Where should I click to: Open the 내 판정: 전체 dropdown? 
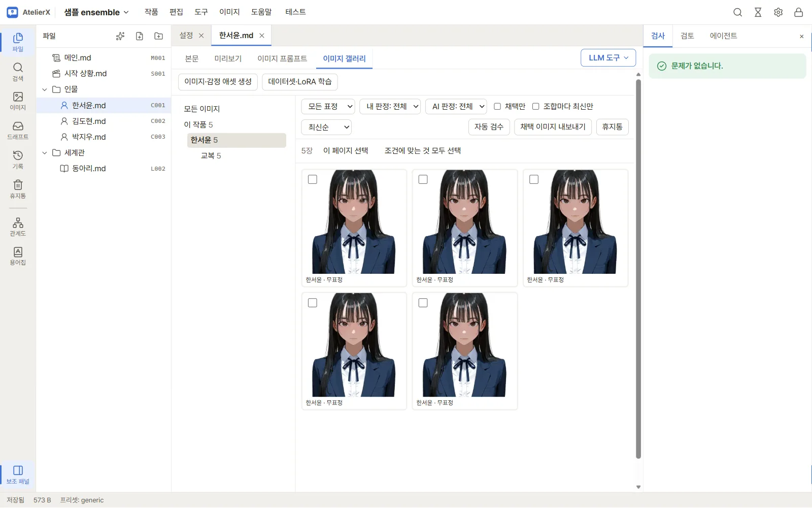390,106
